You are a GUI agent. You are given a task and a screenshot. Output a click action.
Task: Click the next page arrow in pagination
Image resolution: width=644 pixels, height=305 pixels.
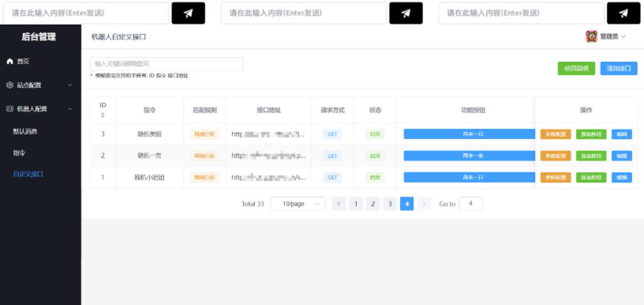coord(424,204)
